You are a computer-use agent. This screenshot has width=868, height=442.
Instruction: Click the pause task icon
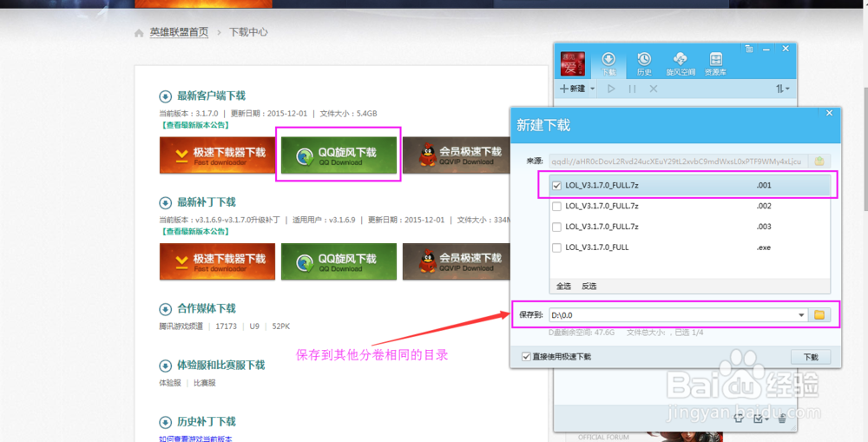tap(632, 89)
